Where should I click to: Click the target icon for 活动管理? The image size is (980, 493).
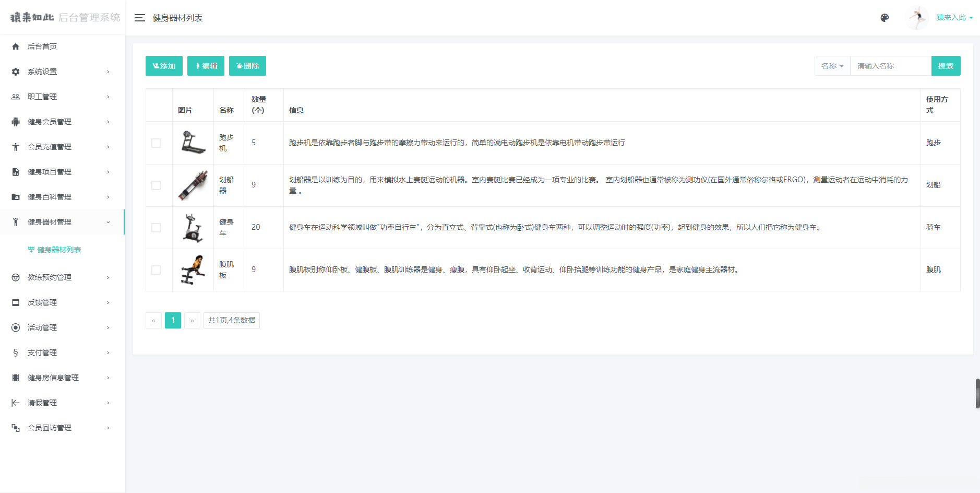(x=16, y=327)
